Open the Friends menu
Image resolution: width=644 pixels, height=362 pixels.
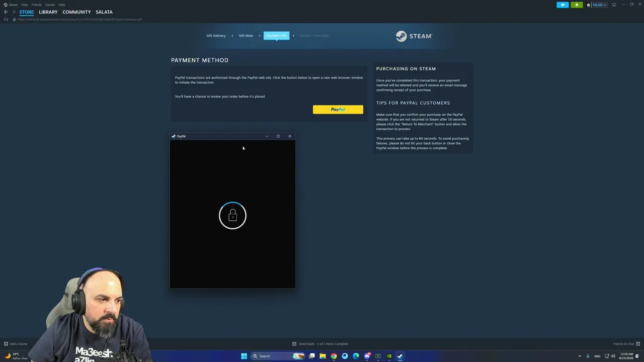click(x=36, y=5)
